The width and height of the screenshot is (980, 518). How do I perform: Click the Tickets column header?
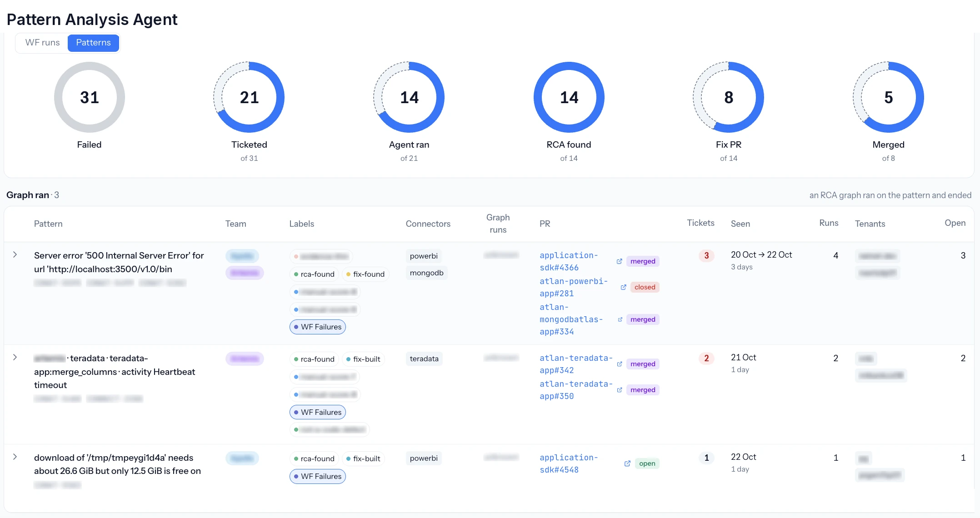click(700, 223)
